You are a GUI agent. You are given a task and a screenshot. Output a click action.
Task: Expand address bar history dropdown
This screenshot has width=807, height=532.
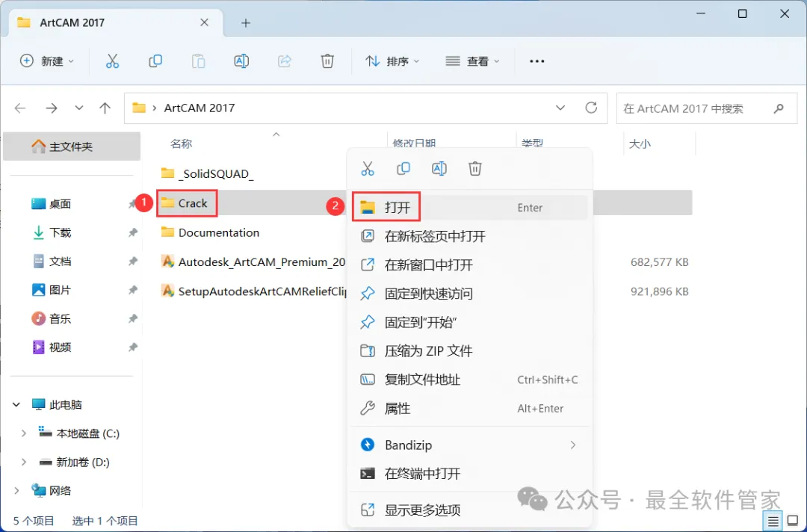coord(560,108)
